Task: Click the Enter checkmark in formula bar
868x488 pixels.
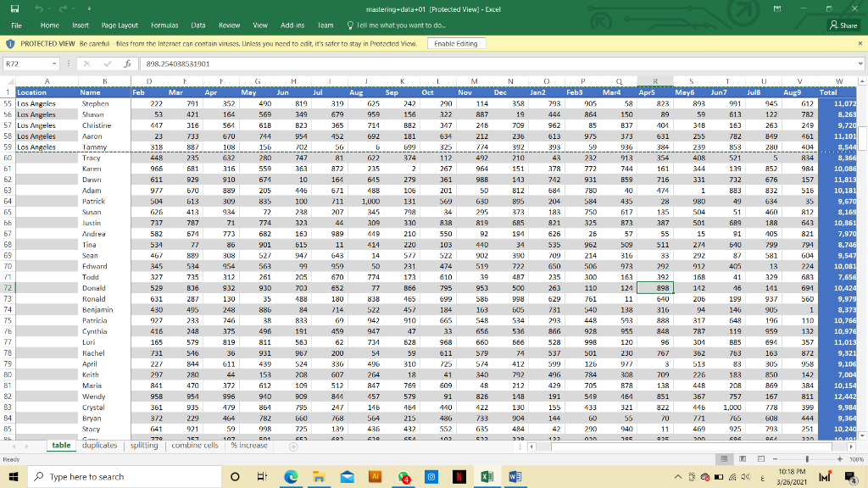Action: pos(108,63)
